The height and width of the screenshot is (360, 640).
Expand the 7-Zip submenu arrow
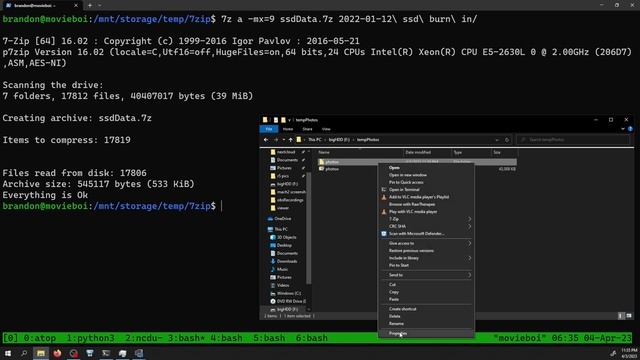[x=469, y=219]
